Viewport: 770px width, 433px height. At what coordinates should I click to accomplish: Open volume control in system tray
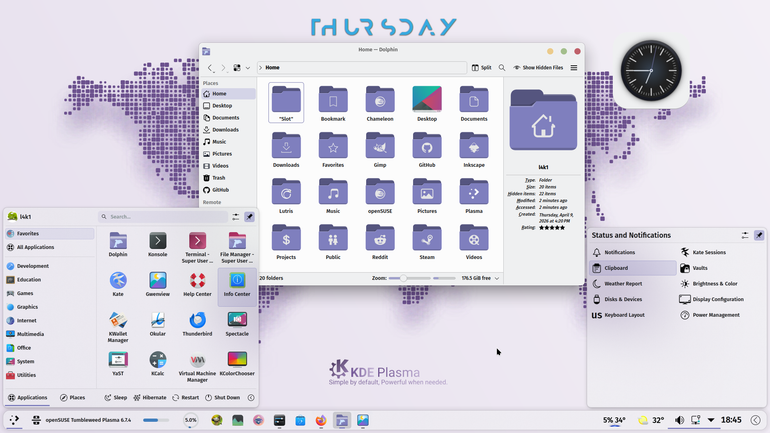click(679, 420)
